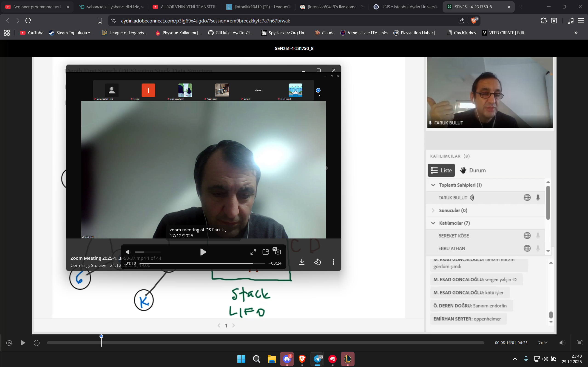Open the GitHub - Ayditor bookmark
Image resolution: width=588 pixels, height=367 pixels.
231,33
